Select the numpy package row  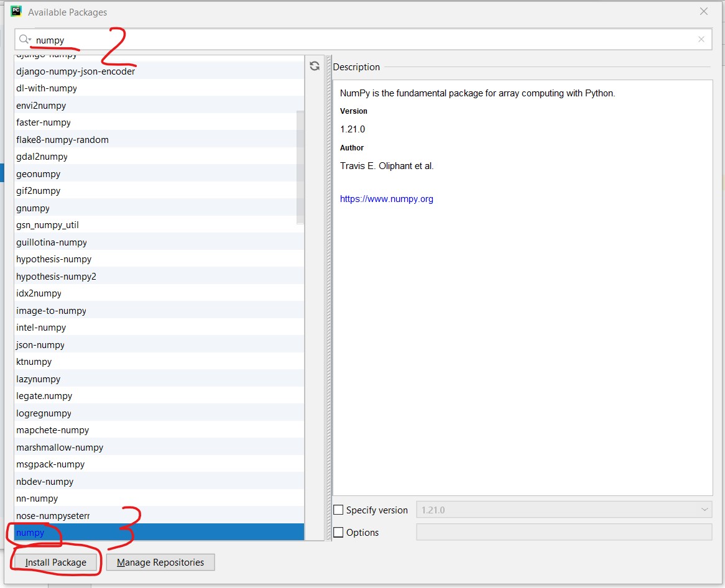click(x=159, y=533)
